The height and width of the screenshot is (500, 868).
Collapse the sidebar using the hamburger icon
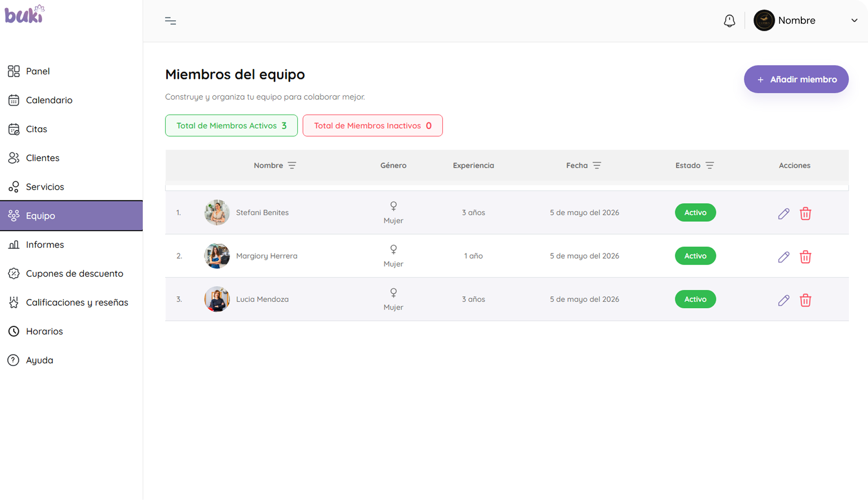click(170, 21)
